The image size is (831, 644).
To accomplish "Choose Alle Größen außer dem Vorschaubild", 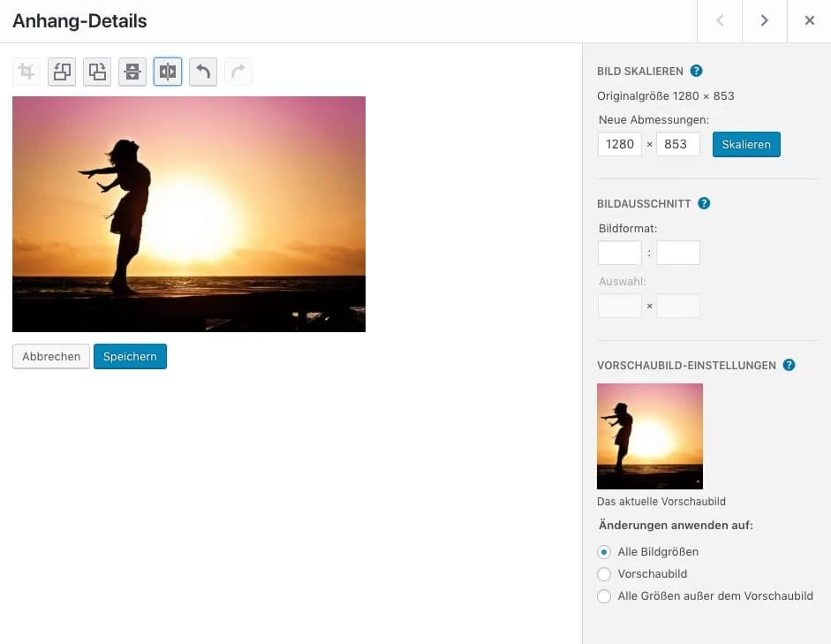I will [604, 596].
